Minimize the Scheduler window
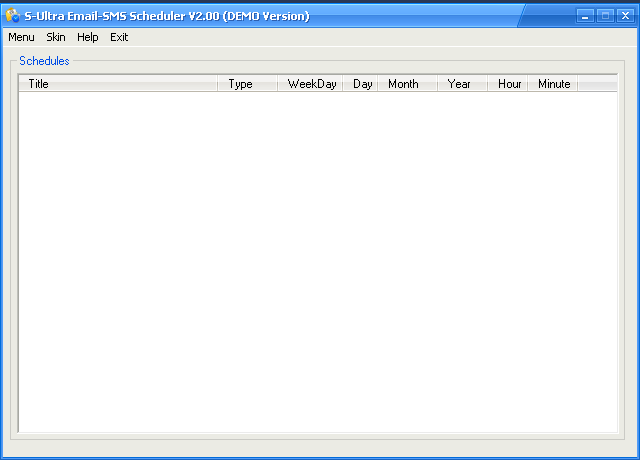The image size is (640, 460). [585, 16]
